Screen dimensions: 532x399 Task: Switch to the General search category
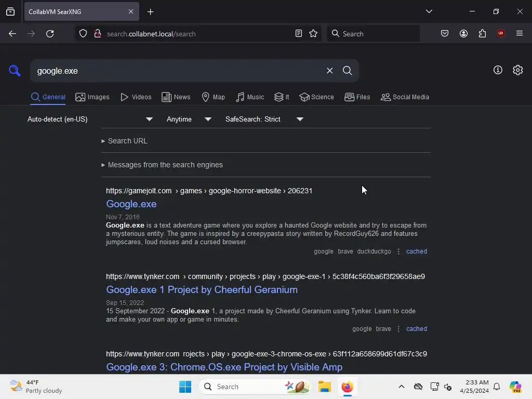click(x=48, y=97)
